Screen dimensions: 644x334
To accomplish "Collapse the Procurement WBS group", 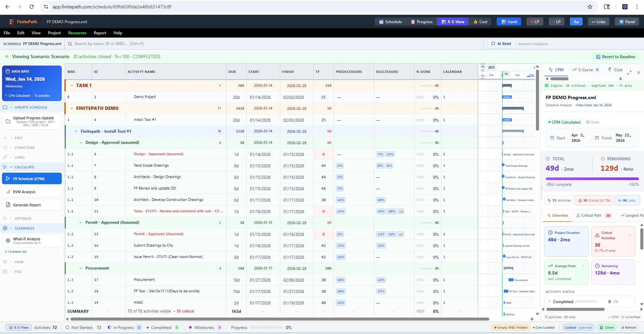I will [x=81, y=268].
